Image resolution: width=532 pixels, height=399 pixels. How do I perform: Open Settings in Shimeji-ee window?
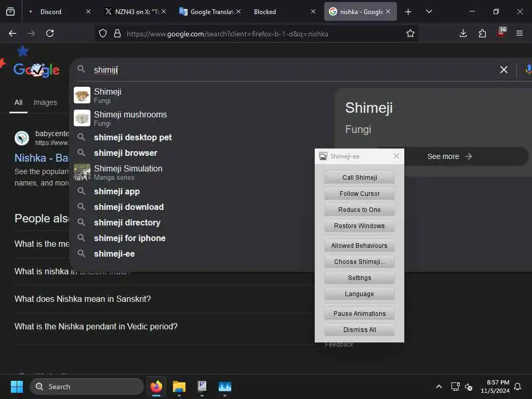[x=360, y=278]
